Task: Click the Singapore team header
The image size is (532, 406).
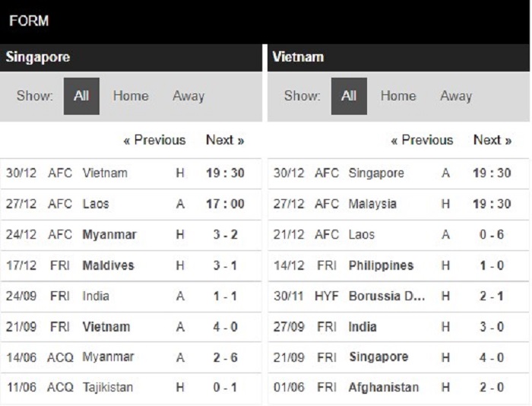Action: (x=38, y=57)
